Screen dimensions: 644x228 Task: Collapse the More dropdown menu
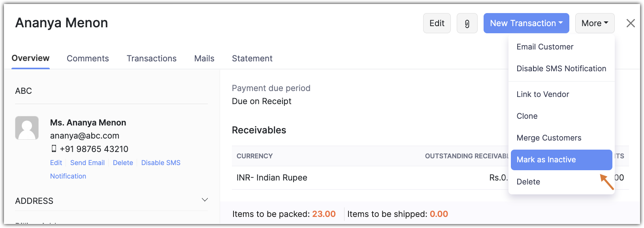(x=595, y=23)
